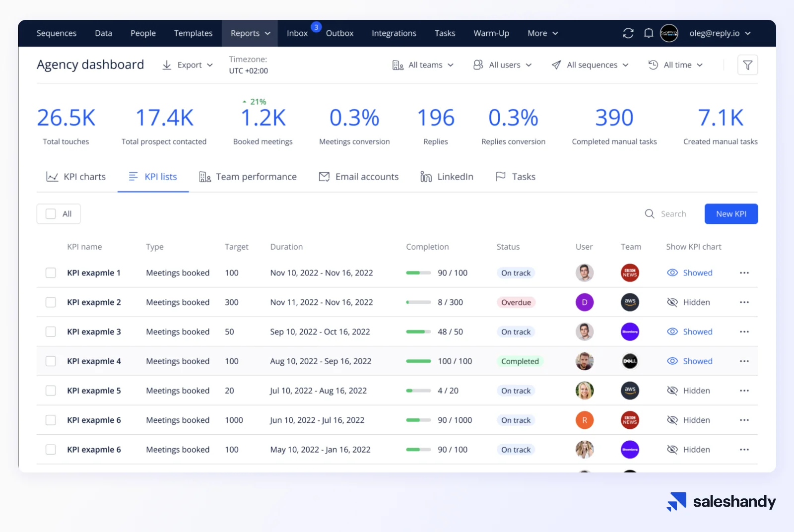Click Dell team icon in KPI exapmle 4 row
Viewport: 794px width, 532px height.
[x=630, y=361]
